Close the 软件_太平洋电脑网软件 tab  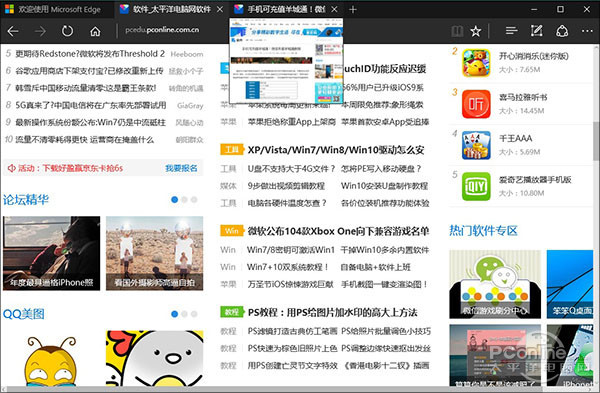pyautogui.click(x=220, y=10)
